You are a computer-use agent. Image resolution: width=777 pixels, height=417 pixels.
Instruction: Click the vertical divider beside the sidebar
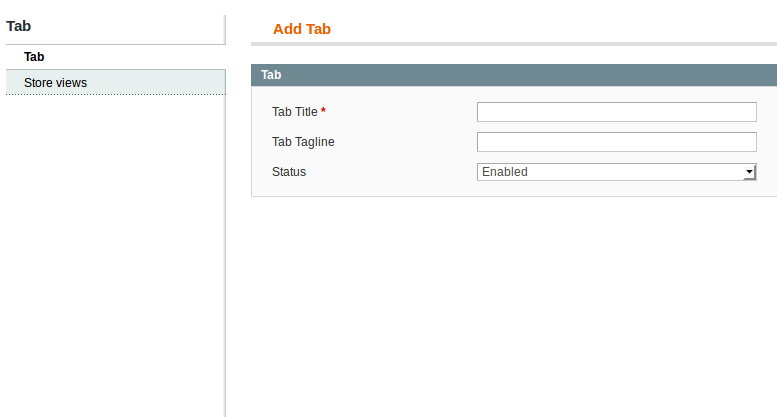point(225,216)
